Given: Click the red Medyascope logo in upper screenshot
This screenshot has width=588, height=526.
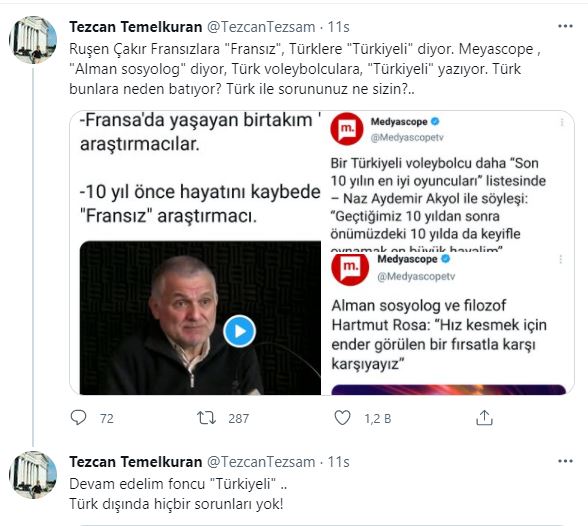Looking at the screenshot, I should [347, 129].
